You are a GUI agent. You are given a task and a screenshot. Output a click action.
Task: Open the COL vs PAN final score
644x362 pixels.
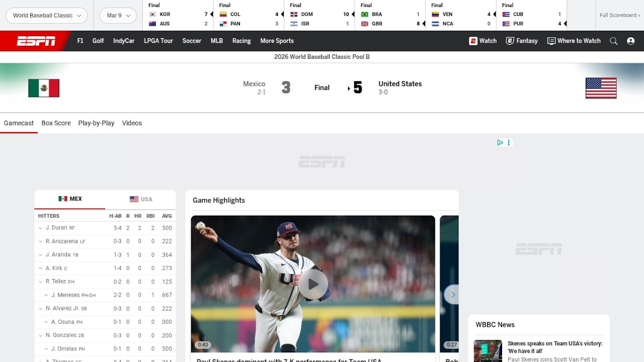coord(249,15)
